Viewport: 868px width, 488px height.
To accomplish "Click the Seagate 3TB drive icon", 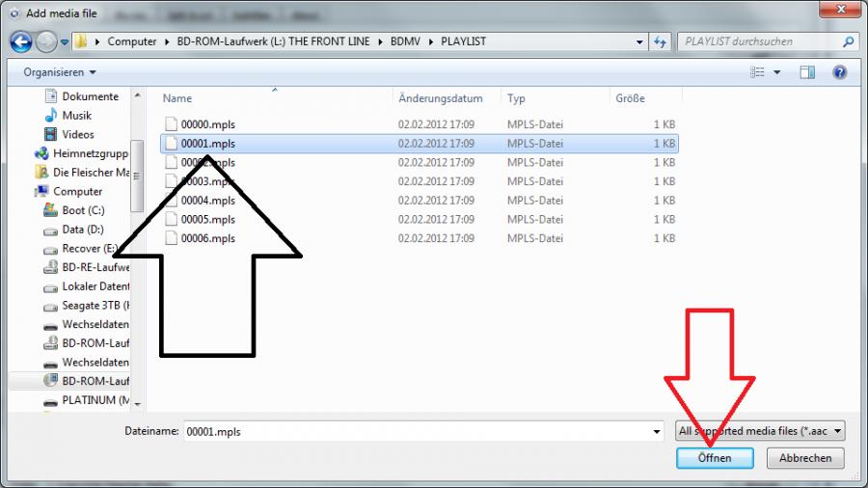I will 50,307.
